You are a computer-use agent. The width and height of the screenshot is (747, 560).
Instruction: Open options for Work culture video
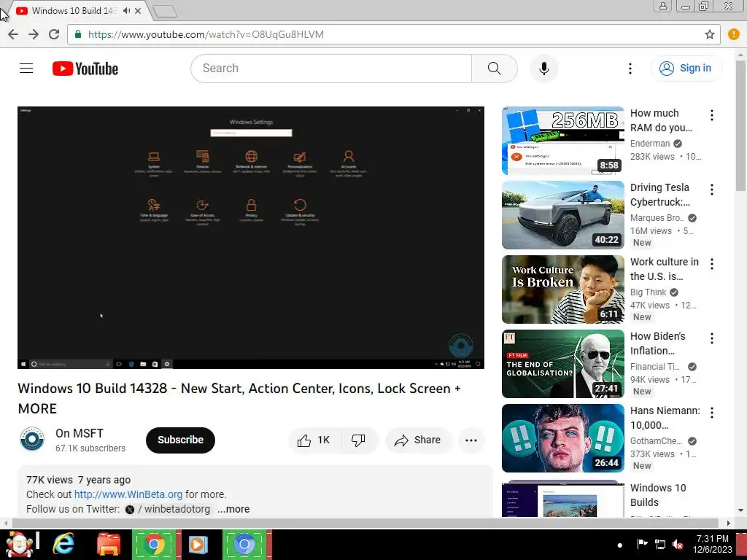coord(712,264)
